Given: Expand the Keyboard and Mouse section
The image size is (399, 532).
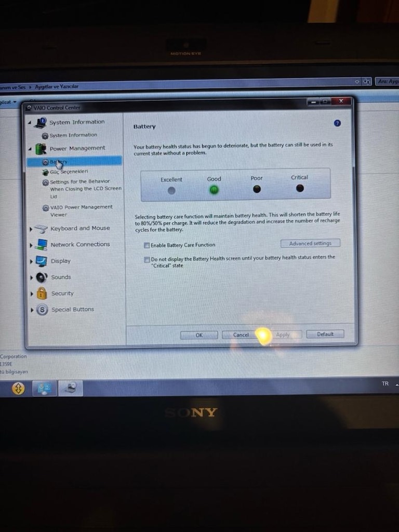Looking at the screenshot, I should tap(31, 229).
